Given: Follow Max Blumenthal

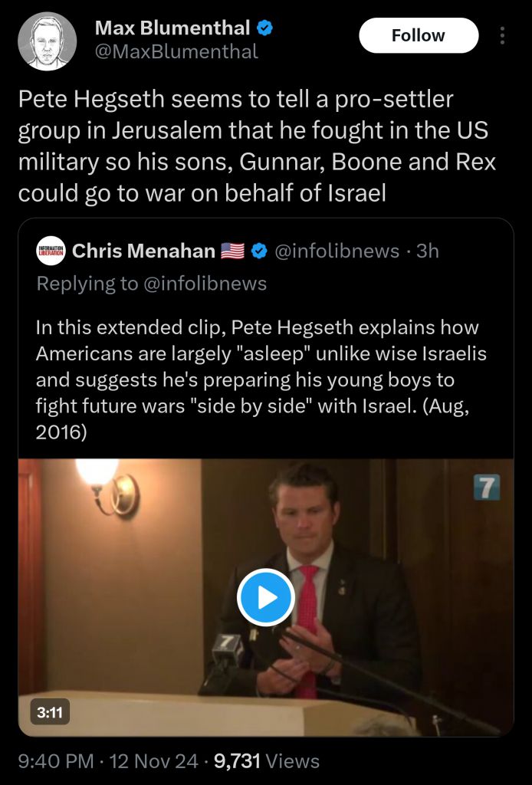Looking at the screenshot, I should pyautogui.click(x=418, y=36).
